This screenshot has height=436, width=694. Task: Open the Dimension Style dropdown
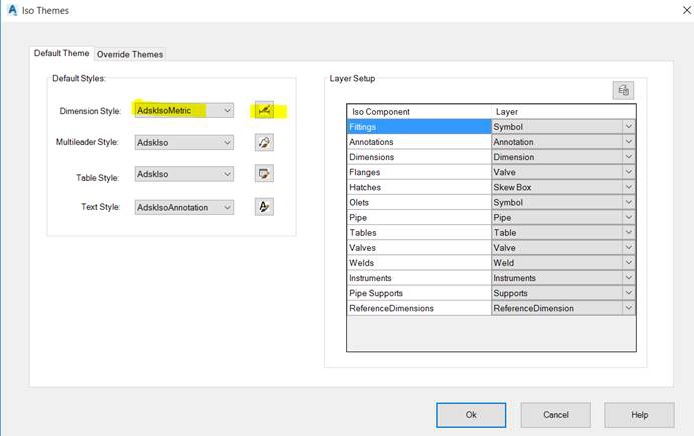click(228, 110)
